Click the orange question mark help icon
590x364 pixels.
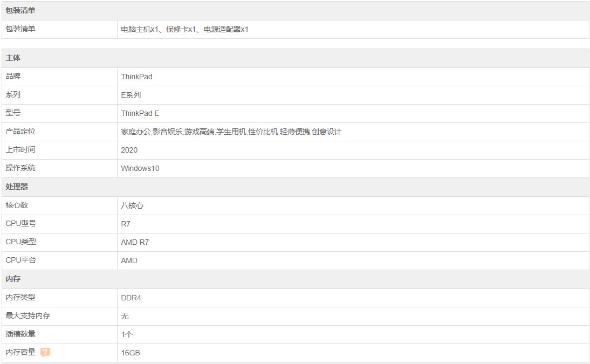45,352
